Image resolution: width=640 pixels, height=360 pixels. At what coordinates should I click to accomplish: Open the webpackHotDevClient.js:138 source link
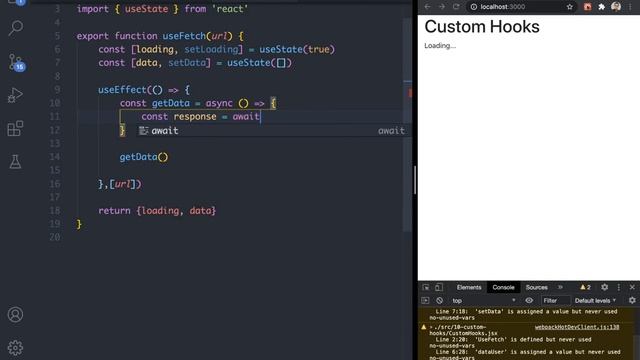click(x=577, y=327)
